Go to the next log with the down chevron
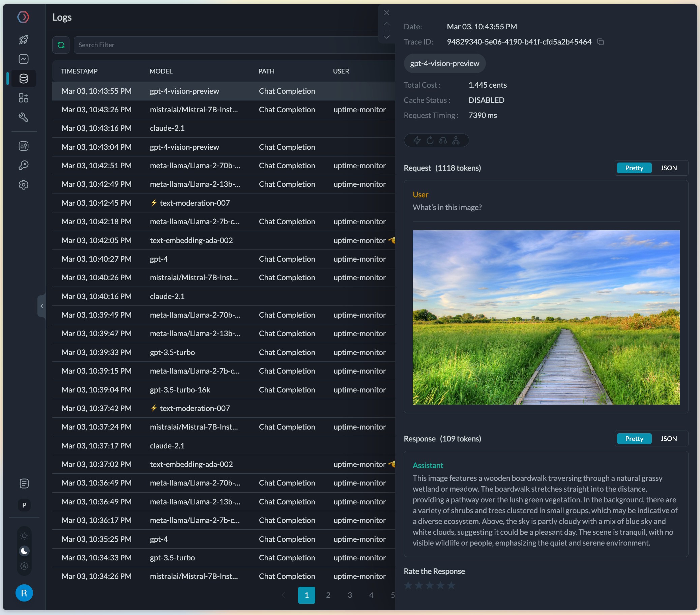The image size is (700, 615). [x=387, y=37]
